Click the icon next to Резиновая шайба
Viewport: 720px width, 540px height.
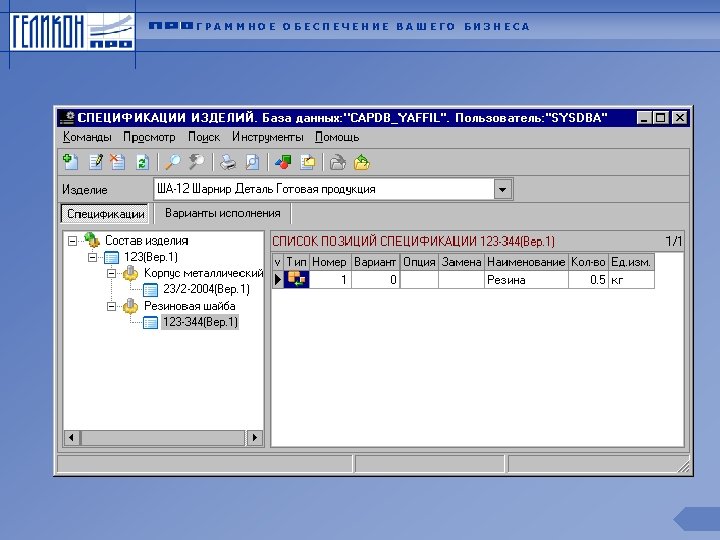130,306
